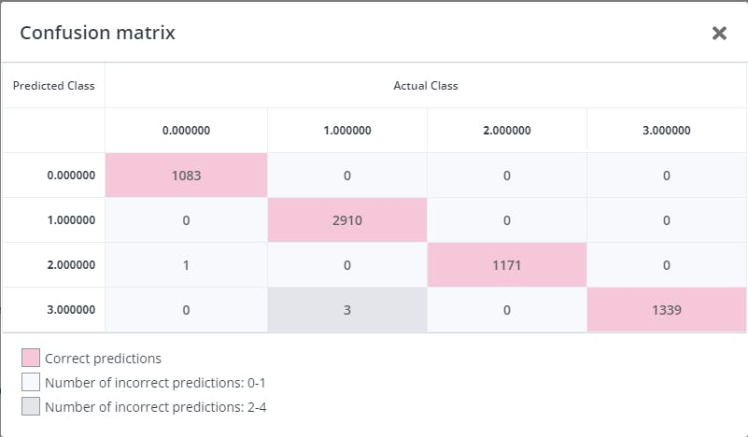Image resolution: width=748 pixels, height=437 pixels.
Task: Click the 3.000000 predicted class row label
Action: pos(71,310)
